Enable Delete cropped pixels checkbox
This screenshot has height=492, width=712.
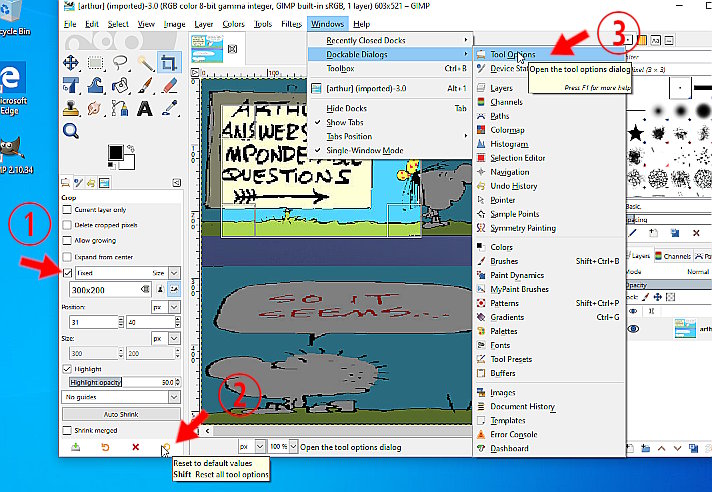[67, 225]
